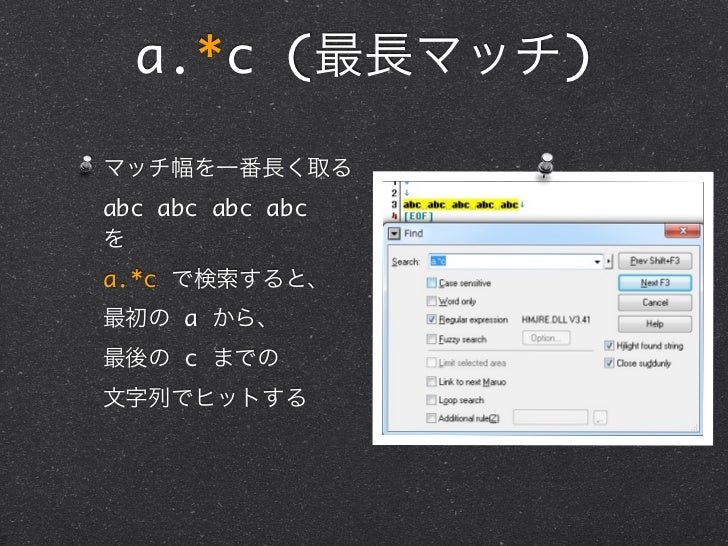Toggle Additional rule checkbox

point(432,418)
